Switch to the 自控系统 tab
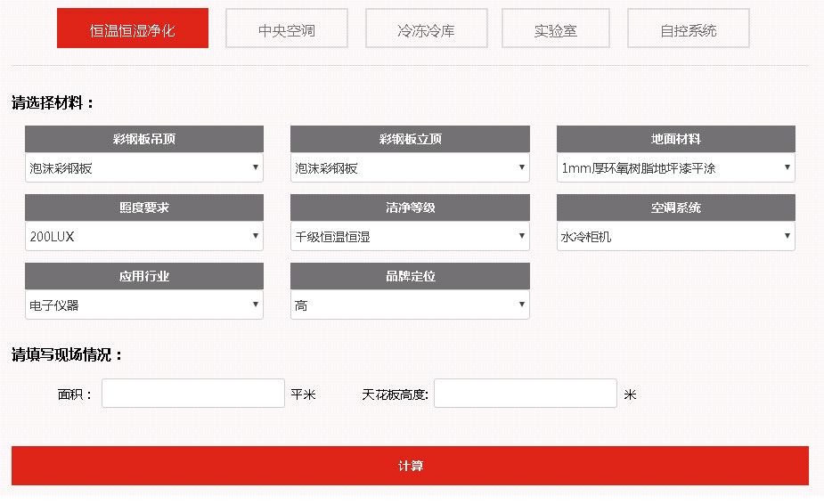Image resolution: width=824 pixels, height=504 pixels. [688, 29]
